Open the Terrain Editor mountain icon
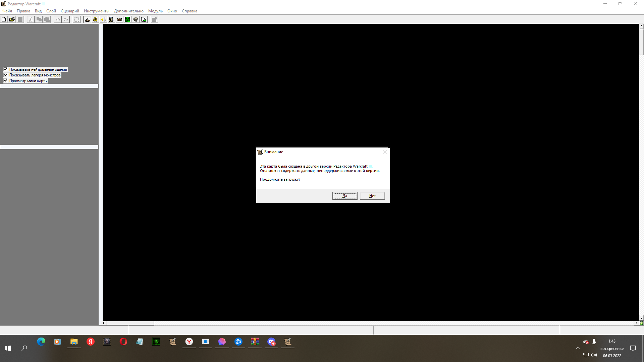The height and width of the screenshot is (362, 644). coord(87,19)
